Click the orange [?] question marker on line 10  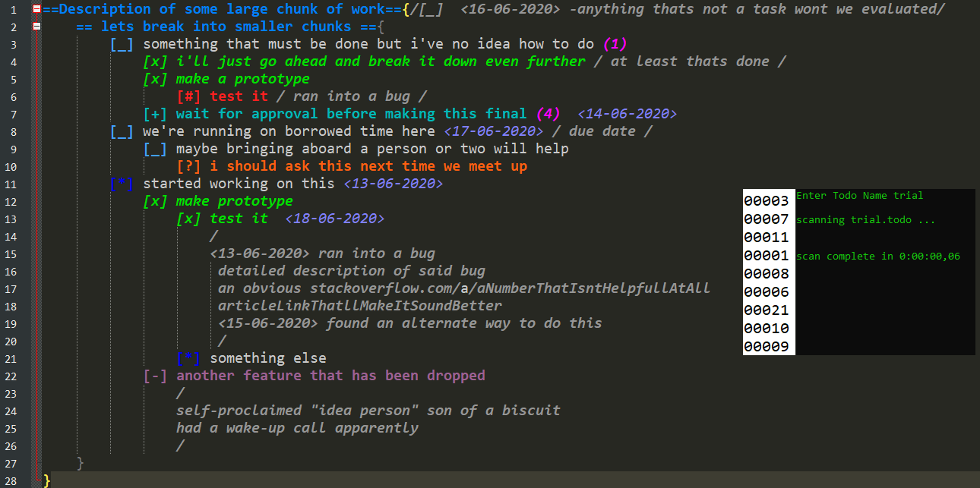[x=189, y=166]
